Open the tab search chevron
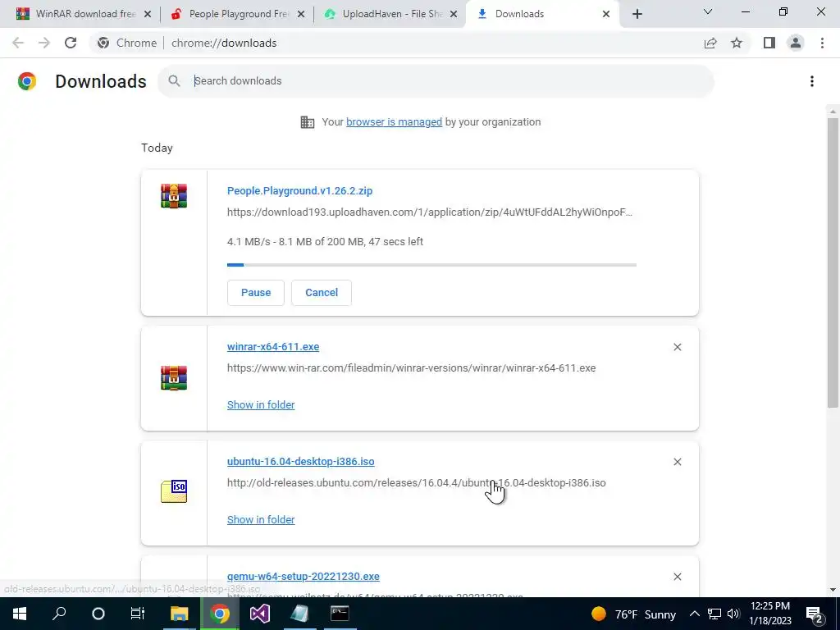The image size is (840, 630). click(708, 11)
